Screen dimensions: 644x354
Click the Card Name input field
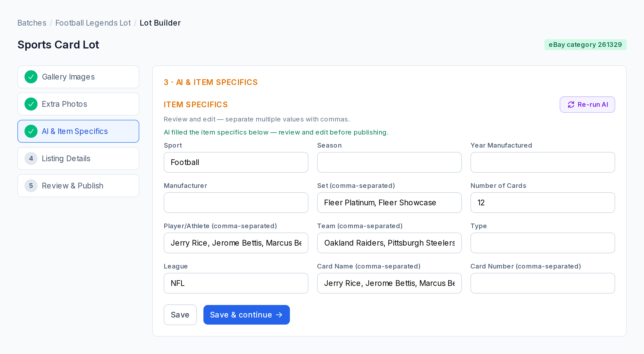[389, 283]
